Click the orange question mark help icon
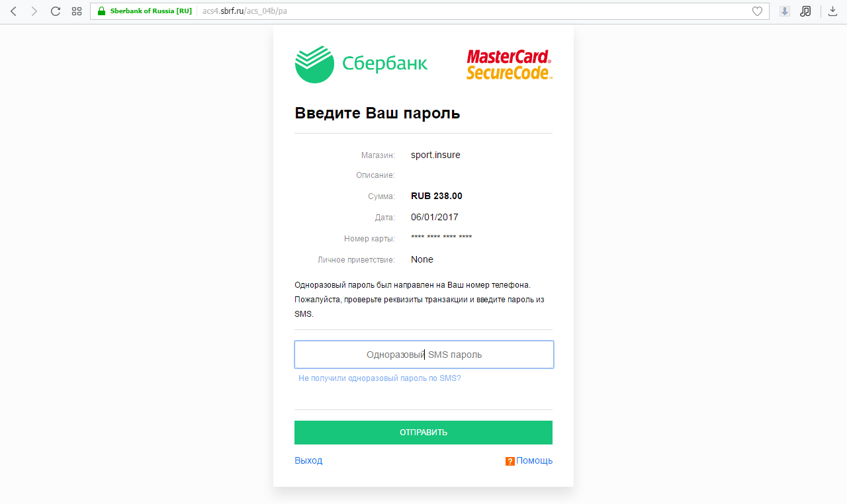This screenshot has height=504, width=847. click(x=510, y=461)
